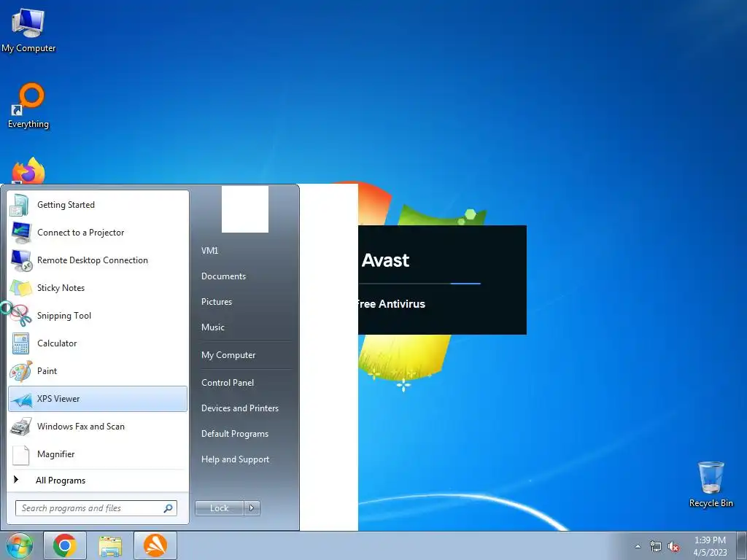The height and width of the screenshot is (560, 747).
Task: Open the Calculator icon
Action: point(20,343)
